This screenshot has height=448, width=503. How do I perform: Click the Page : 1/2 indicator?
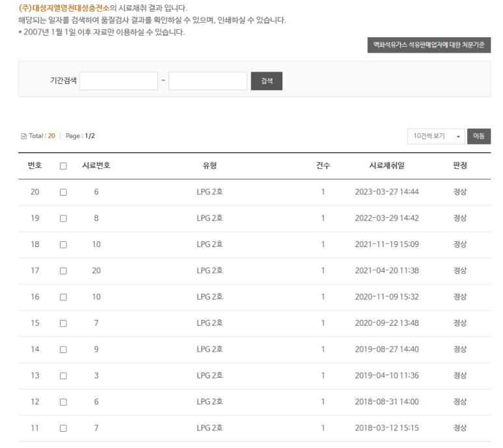click(x=80, y=136)
